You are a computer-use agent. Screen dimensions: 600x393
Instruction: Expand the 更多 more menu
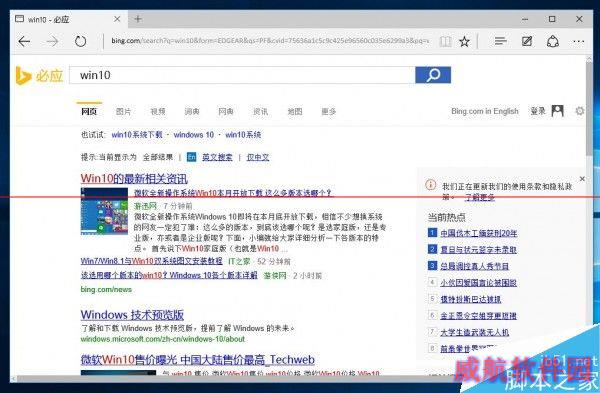coord(329,111)
